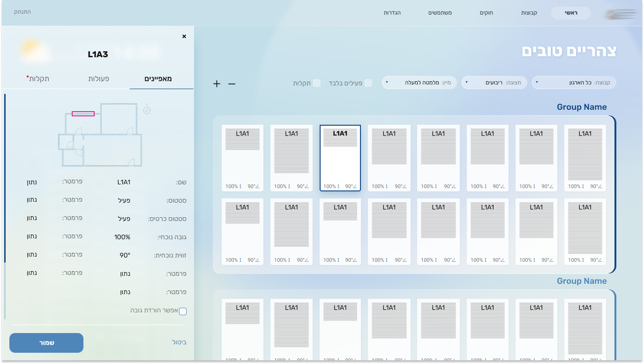Open the הגדרות menu item
This screenshot has width=644, height=364.
pos(392,13)
